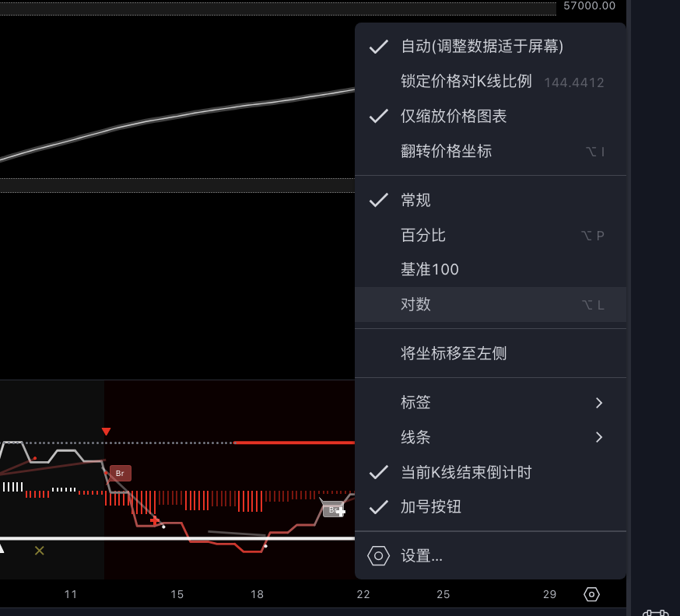Click 将坐标移至左侧 to move scale
680x616 pixels.
click(454, 354)
